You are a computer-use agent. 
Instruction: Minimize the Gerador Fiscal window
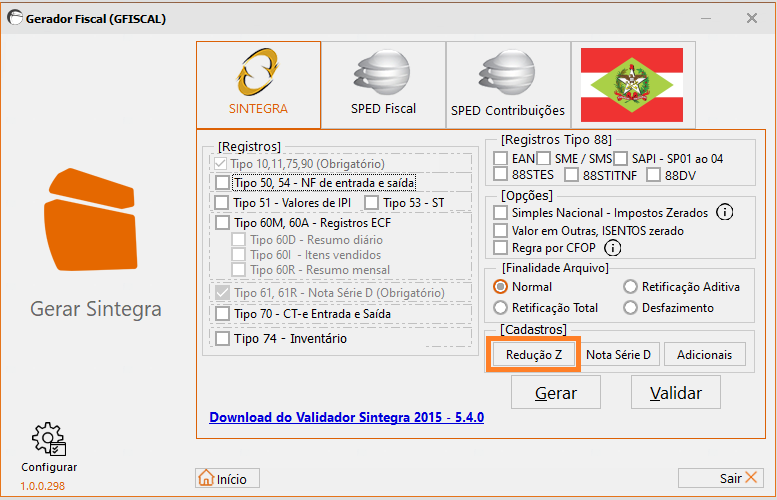coord(706,19)
